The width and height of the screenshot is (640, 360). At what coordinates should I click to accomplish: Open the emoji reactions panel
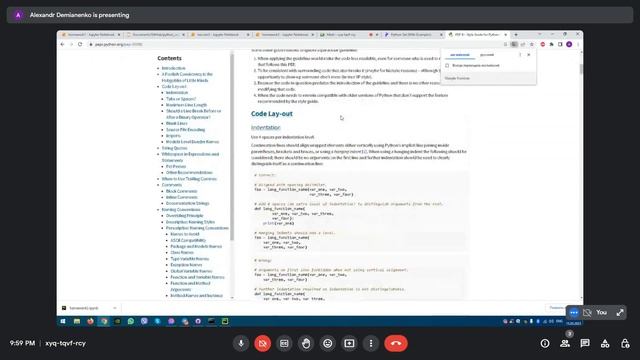(327, 343)
